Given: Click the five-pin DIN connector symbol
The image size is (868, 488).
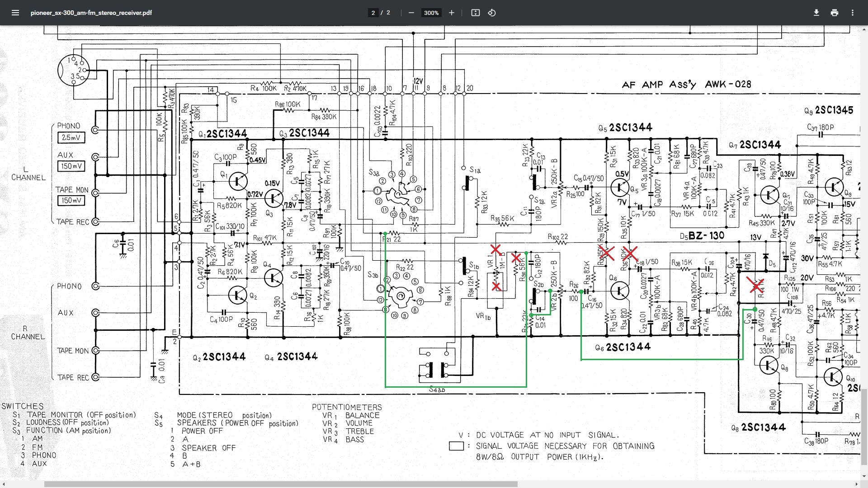Looking at the screenshot, I should coord(74,70).
